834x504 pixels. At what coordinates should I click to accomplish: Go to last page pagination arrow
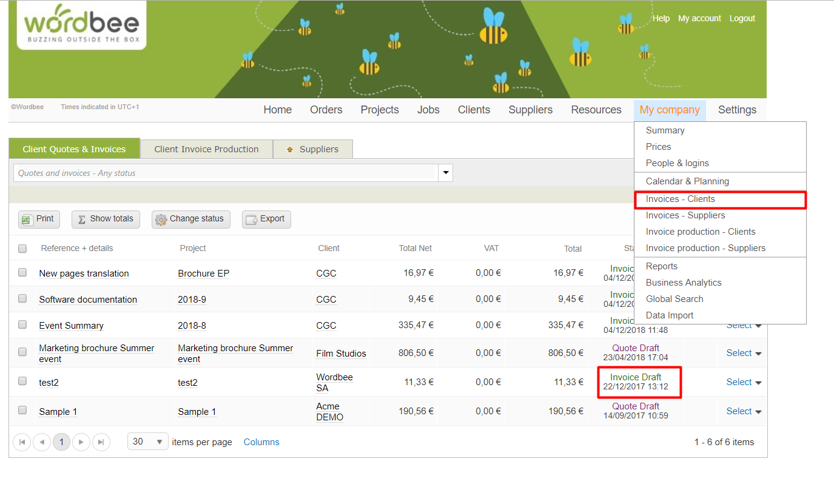tap(101, 442)
